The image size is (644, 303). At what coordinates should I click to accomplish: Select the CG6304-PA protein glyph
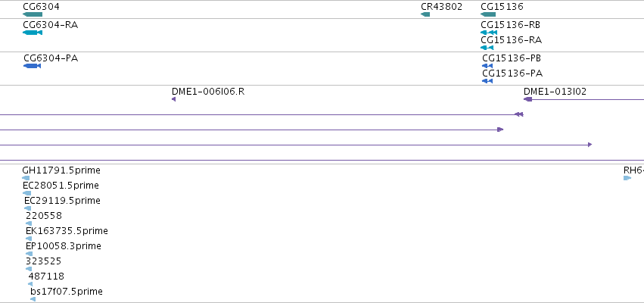pyautogui.click(x=32, y=66)
